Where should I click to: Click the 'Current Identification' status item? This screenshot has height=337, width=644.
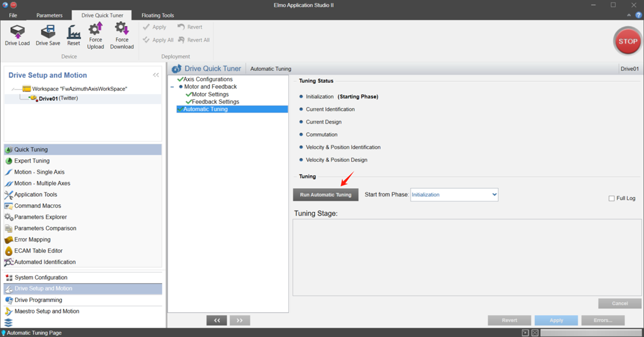330,109
